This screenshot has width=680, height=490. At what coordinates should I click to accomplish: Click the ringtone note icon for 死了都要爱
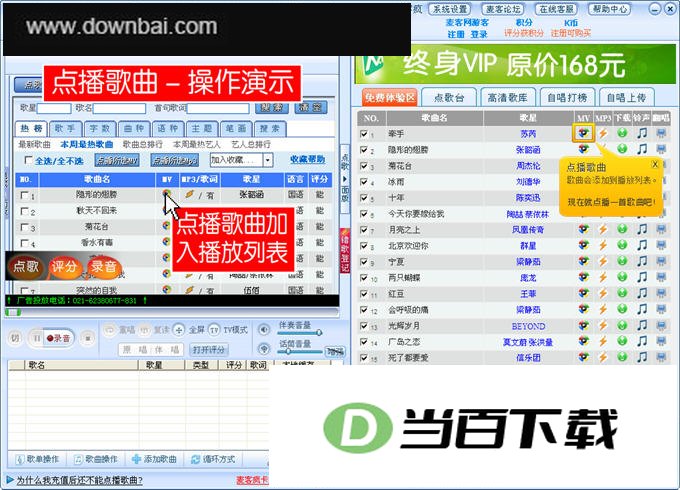(642, 357)
